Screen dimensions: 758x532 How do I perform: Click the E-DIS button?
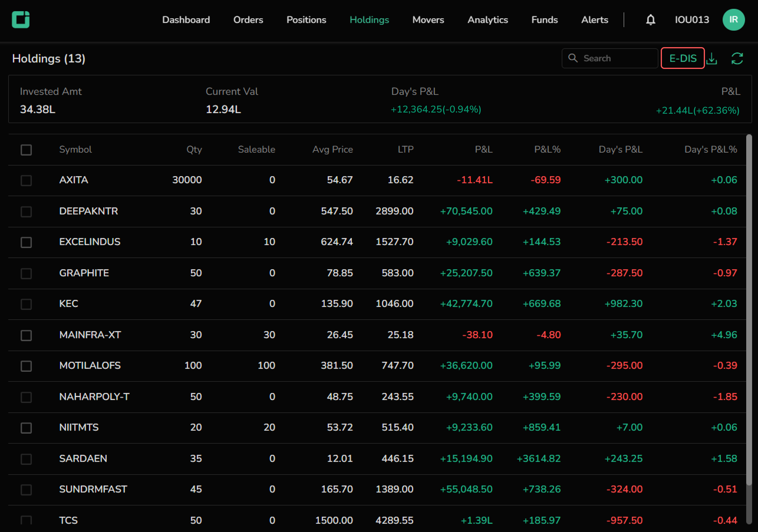click(x=682, y=58)
